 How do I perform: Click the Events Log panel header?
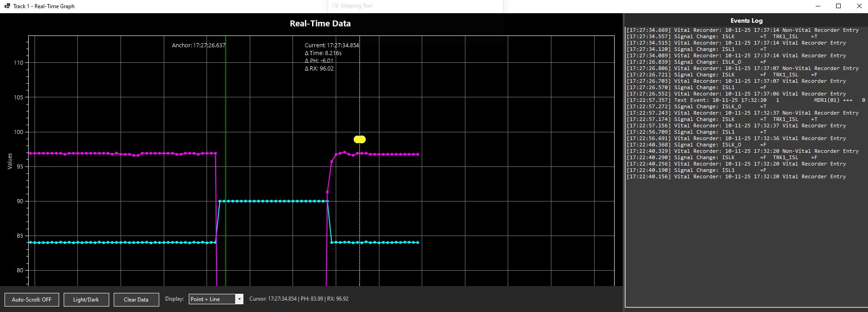(x=746, y=20)
